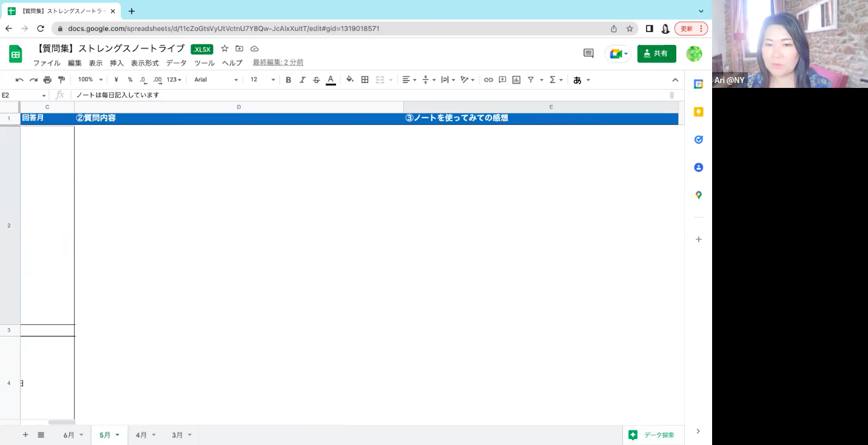Open the all sheets list
Image resolution: width=868 pixels, height=445 pixels.
41,435
